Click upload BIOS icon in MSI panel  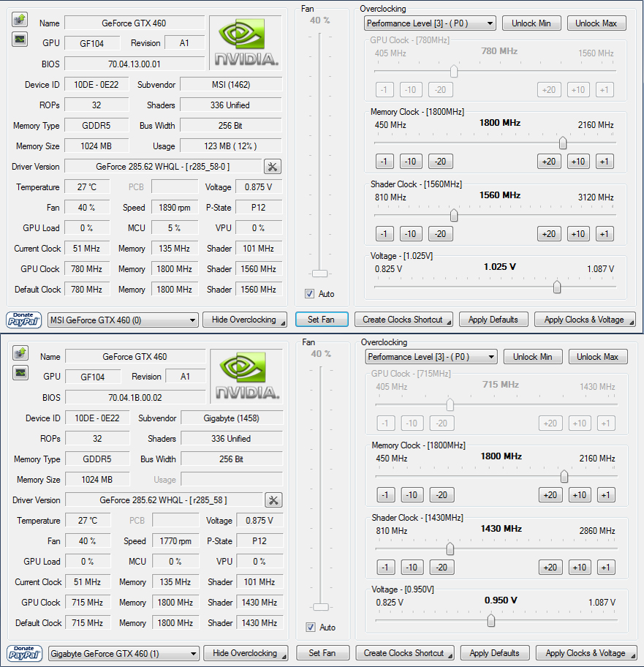20,20
